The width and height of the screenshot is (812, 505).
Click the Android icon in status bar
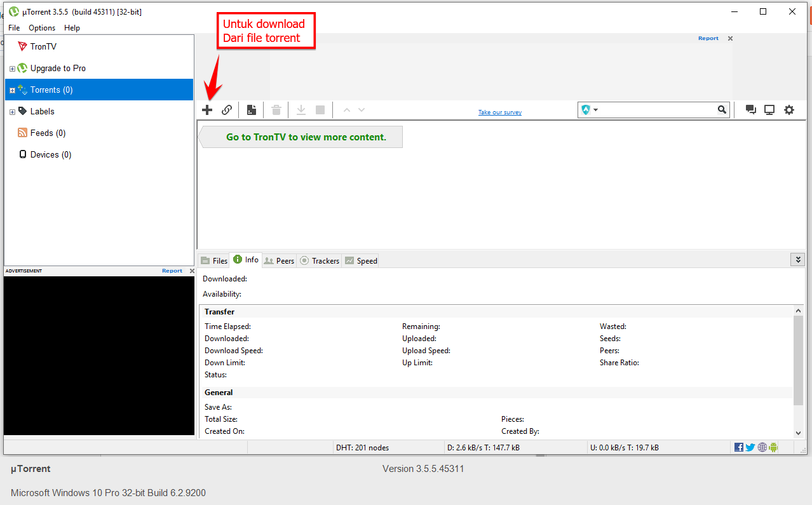(773, 447)
